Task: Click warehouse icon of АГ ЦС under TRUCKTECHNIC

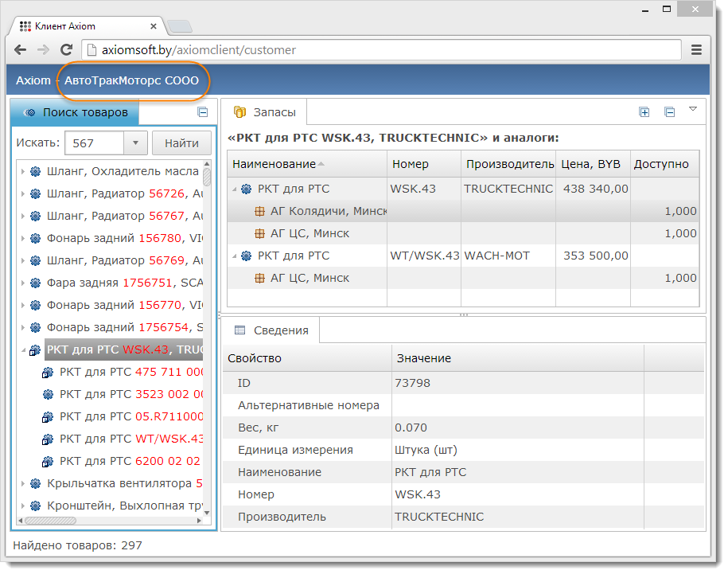Action: point(259,233)
